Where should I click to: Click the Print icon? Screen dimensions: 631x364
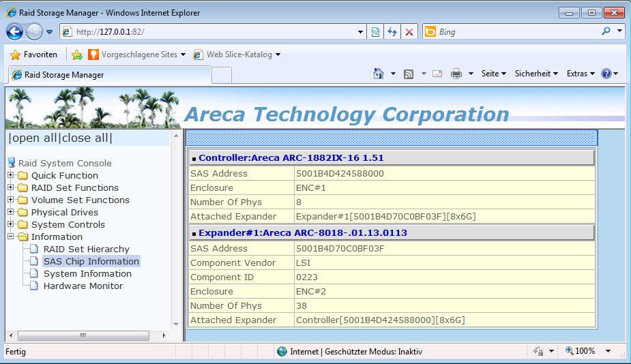point(456,74)
